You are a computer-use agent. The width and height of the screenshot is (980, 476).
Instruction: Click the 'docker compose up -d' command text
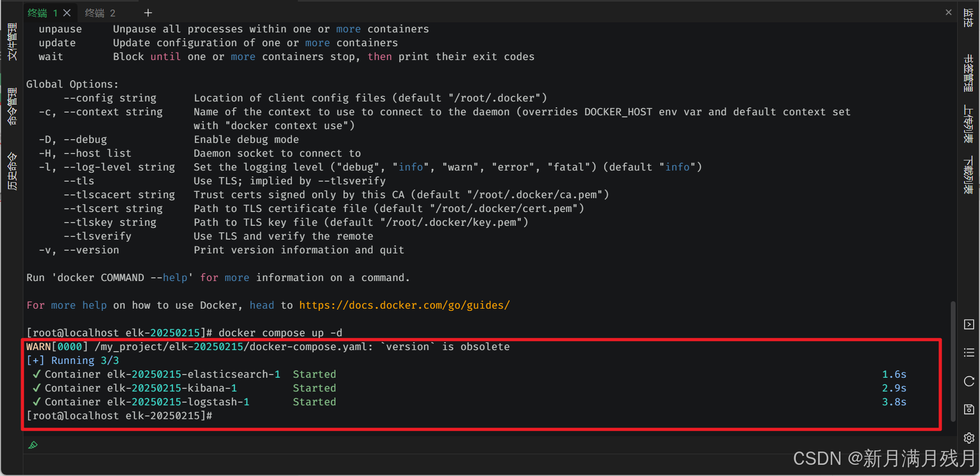[x=280, y=333]
